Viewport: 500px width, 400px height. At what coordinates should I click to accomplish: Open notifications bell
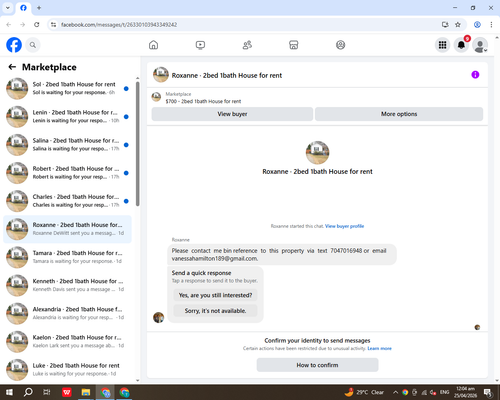click(x=461, y=45)
